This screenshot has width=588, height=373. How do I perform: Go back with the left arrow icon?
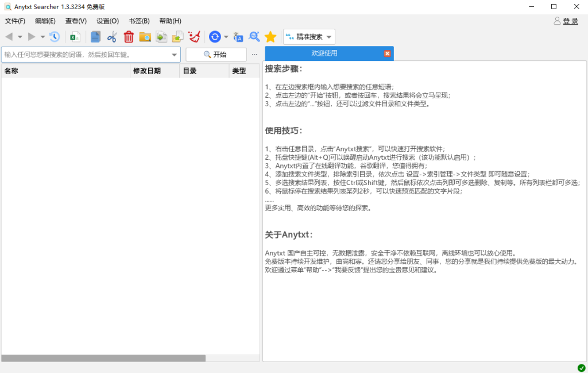[x=9, y=37]
